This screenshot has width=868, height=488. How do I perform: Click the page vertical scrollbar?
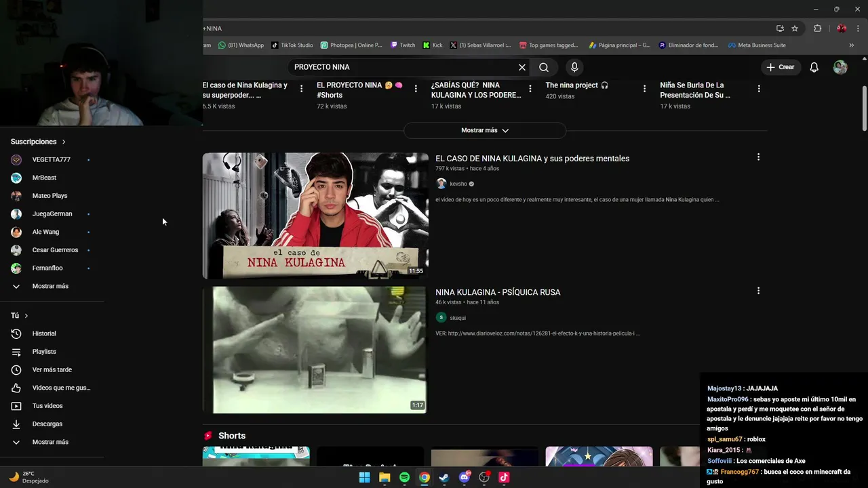(864, 108)
